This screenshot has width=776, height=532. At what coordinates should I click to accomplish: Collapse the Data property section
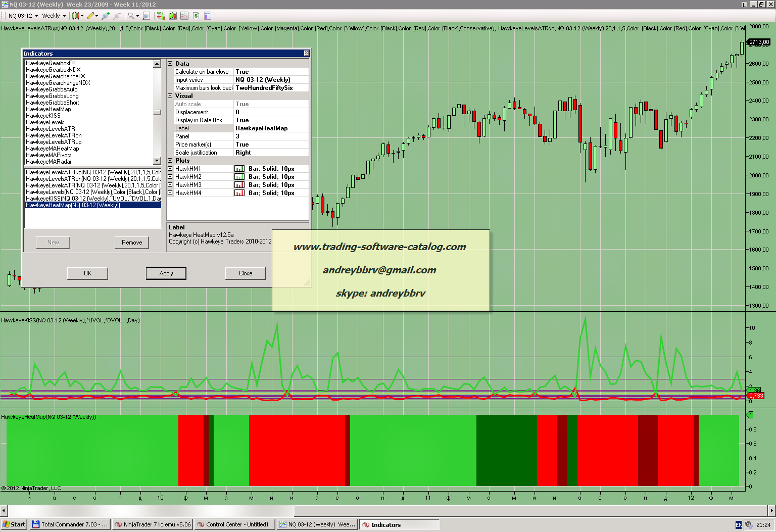click(170, 64)
